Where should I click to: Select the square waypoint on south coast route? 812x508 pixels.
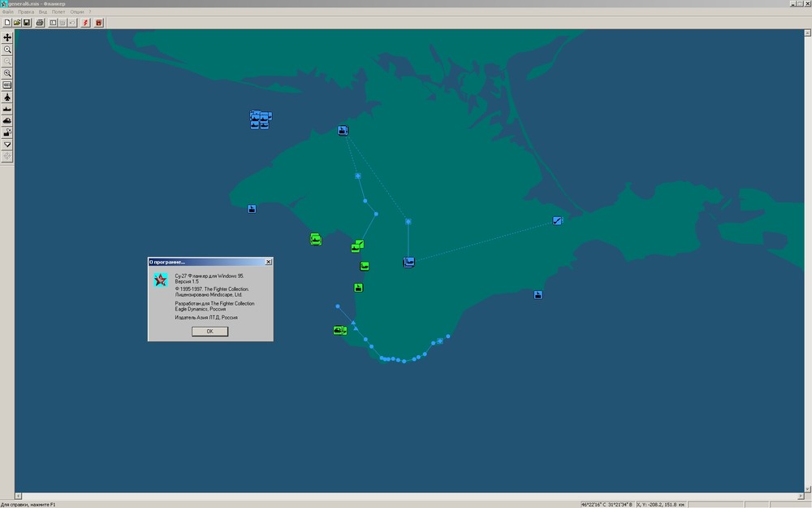tap(439, 341)
